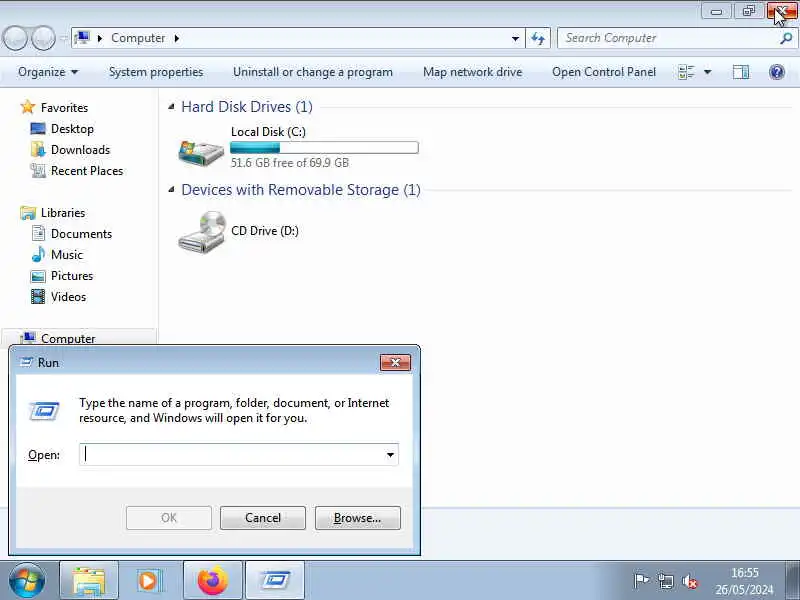800x600 pixels.
Task: Select Libraries in navigation pane
Action: (x=63, y=212)
